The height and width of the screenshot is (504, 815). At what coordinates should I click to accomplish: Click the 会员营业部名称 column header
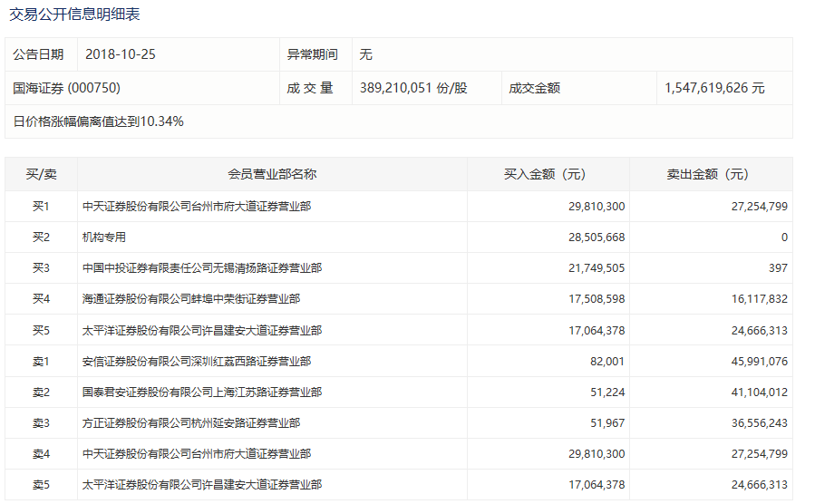pos(272,174)
